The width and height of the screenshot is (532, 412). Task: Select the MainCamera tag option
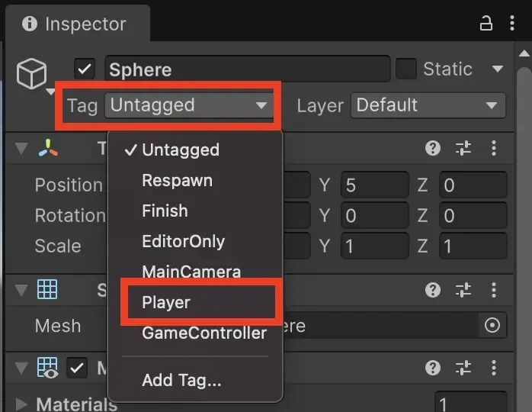click(191, 272)
